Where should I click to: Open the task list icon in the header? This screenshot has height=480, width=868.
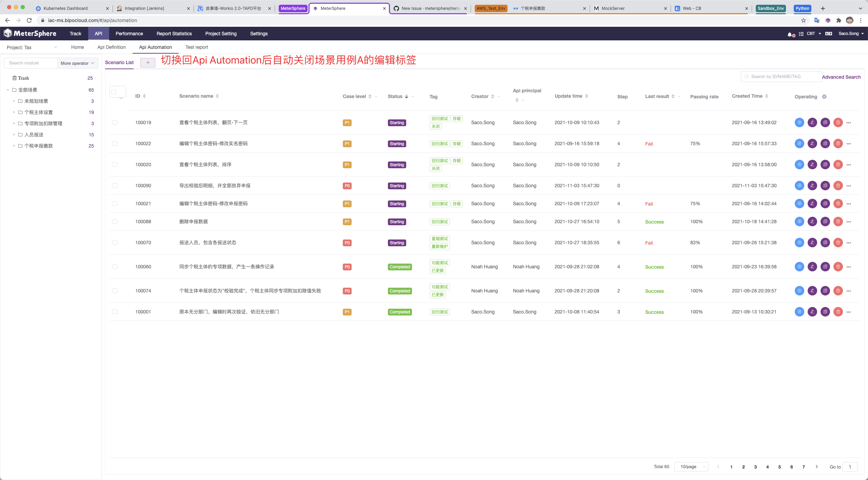coord(801,34)
